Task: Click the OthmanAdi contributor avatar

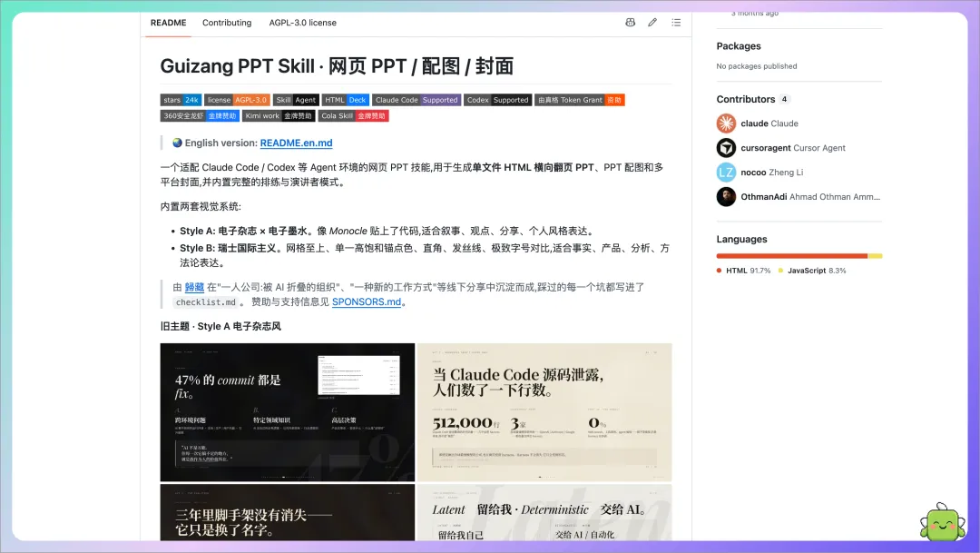Action: click(x=726, y=196)
